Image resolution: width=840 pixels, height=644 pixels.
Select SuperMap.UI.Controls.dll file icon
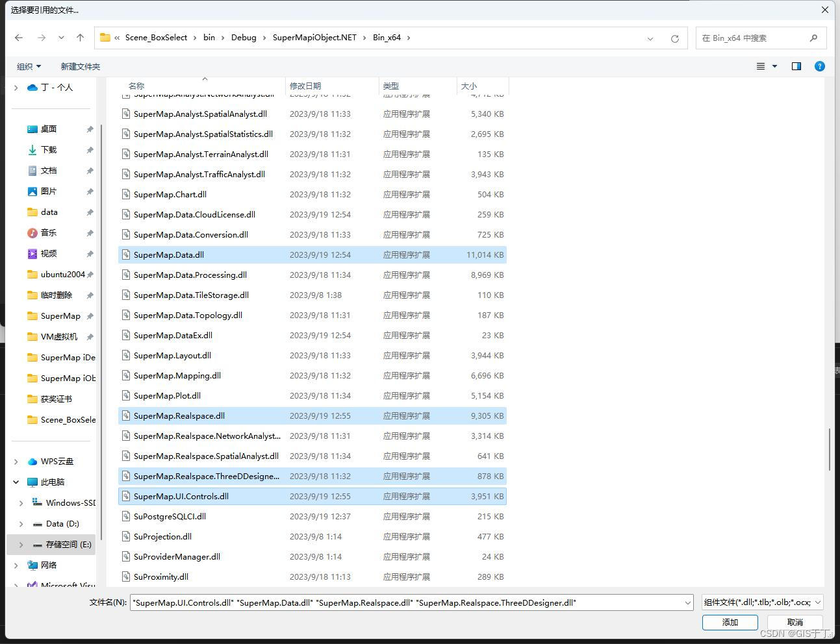[126, 496]
